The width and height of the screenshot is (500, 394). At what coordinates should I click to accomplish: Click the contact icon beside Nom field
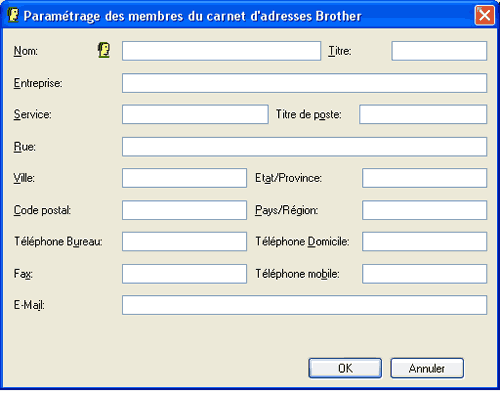104,51
